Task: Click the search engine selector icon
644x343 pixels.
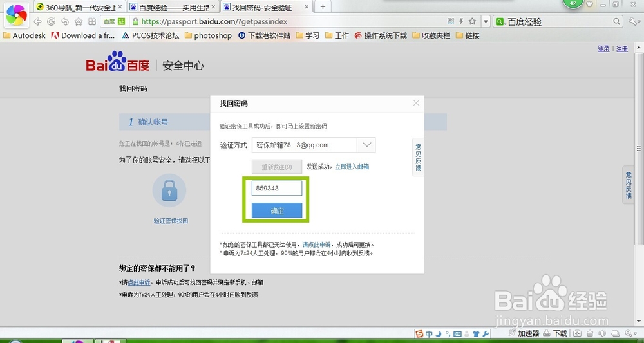Action: pos(500,22)
